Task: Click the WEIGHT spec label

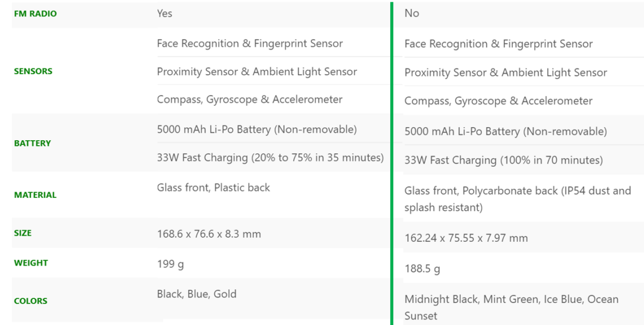Action: click(31, 263)
